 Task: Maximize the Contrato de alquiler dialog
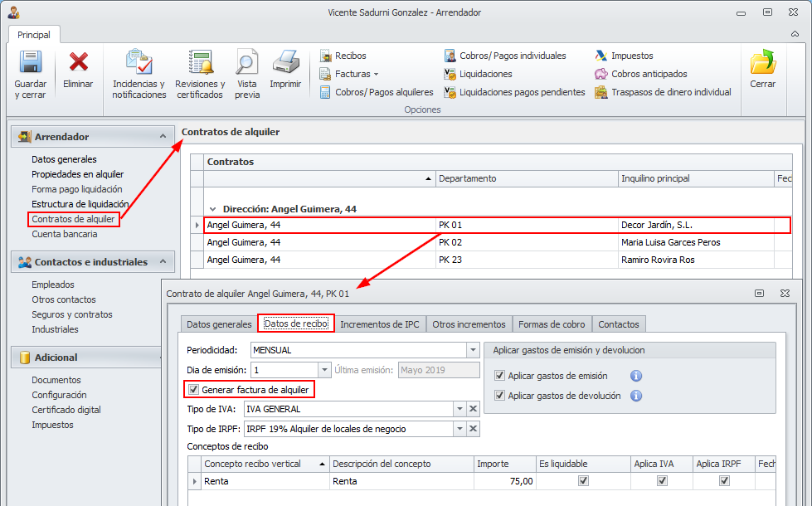click(x=759, y=293)
